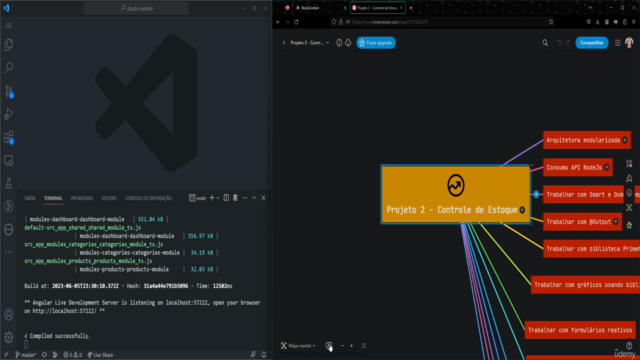Image resolution: width=640 pixels, height=360 pixels.
Task: Open user profile avatar in MindMeister
Action: pos(629,42)
